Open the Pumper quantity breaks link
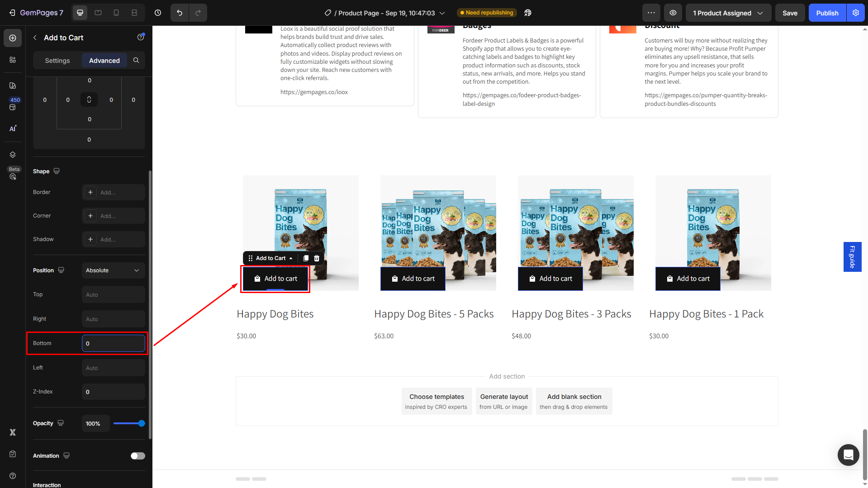The height and width of the screenshot is (488, 868). click(706, 99)
